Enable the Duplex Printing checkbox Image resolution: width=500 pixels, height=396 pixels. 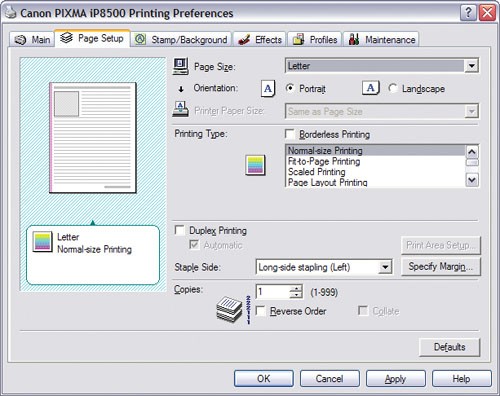pos(180,230)
